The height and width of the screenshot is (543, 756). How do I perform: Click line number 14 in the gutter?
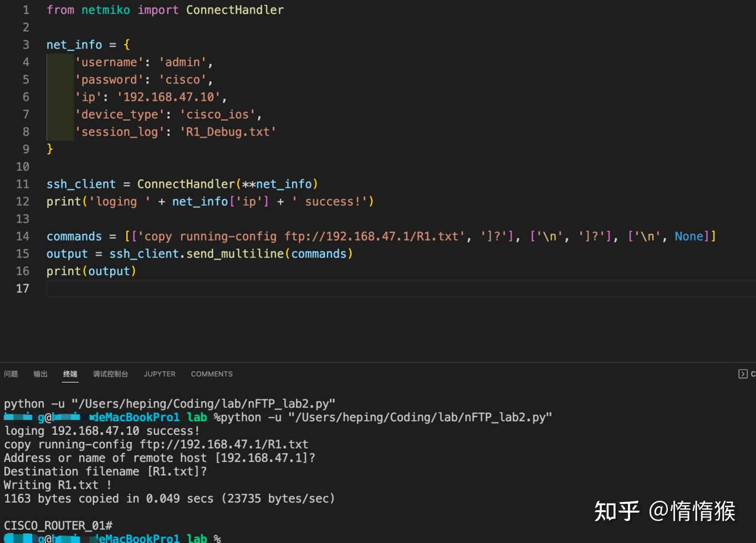click(23, 236)
